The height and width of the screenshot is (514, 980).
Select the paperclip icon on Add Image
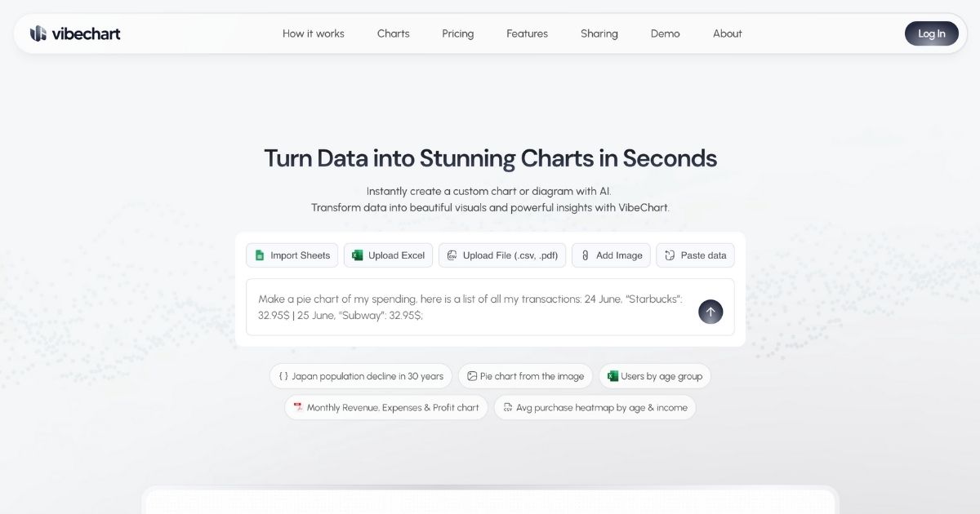(x=585, y=255)
